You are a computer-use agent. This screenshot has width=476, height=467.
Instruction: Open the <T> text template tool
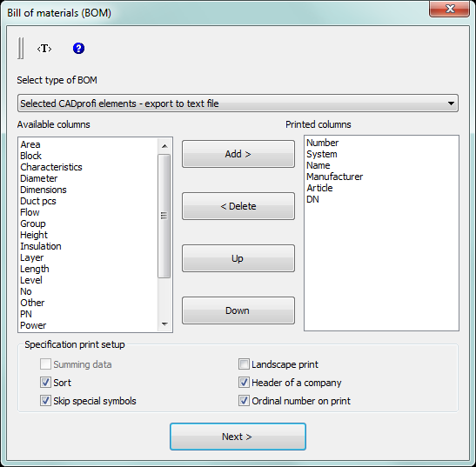coord(44,49)
